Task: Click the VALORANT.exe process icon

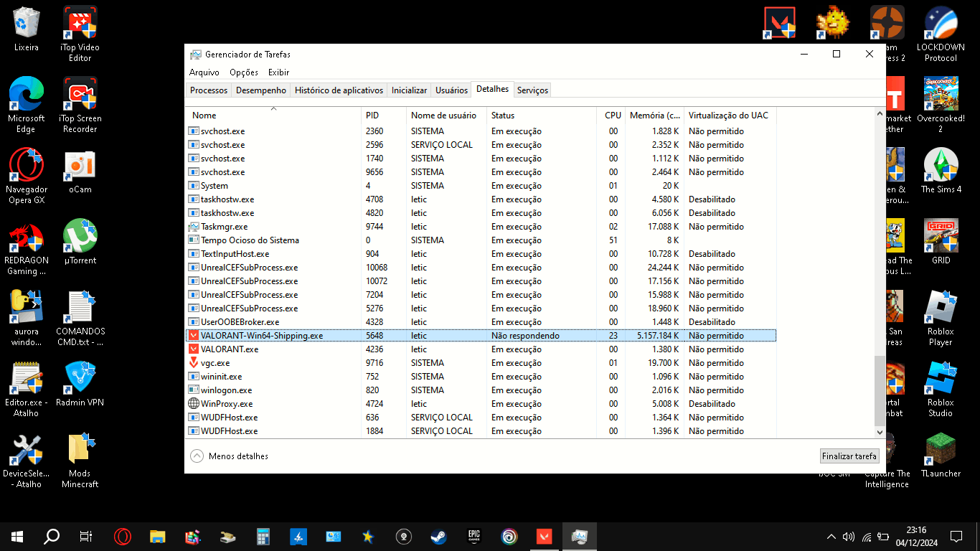Action: tap(194, 349)
